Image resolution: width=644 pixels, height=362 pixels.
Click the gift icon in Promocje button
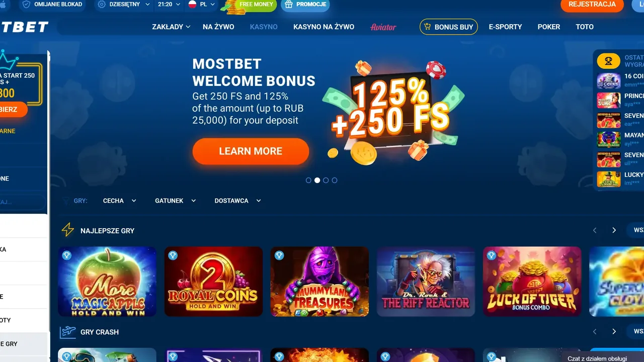[288, 4]
